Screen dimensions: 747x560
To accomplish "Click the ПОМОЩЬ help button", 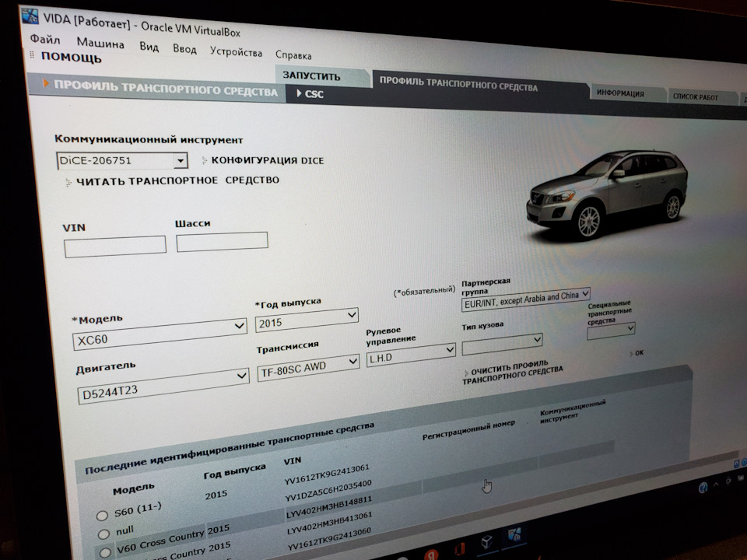I will [72, 57].
